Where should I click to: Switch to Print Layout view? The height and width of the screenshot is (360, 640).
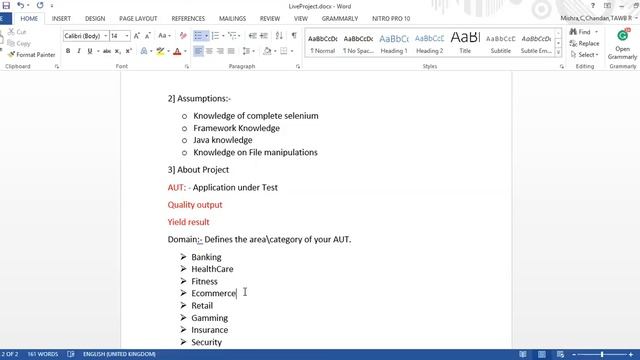click(542, 354)
